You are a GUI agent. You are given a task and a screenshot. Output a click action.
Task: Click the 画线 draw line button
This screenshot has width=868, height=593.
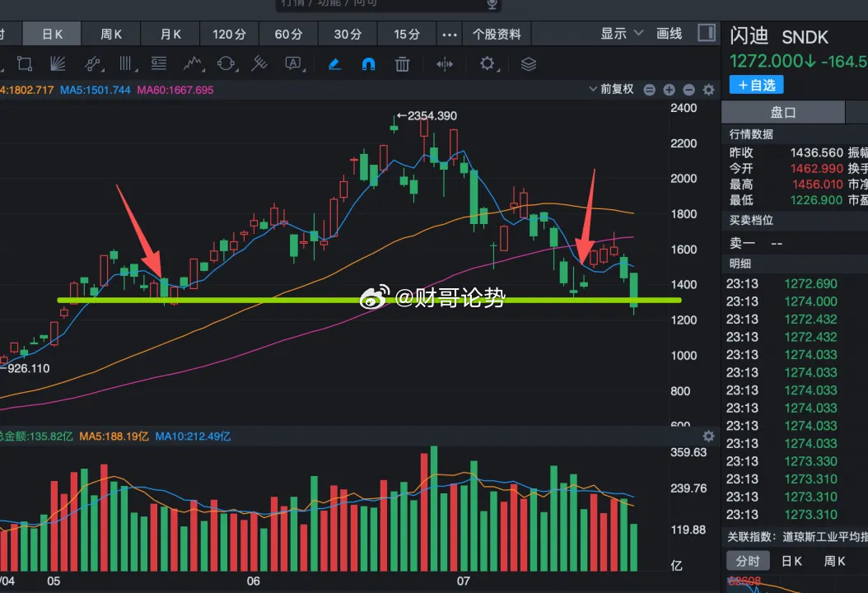pos(669,33)
